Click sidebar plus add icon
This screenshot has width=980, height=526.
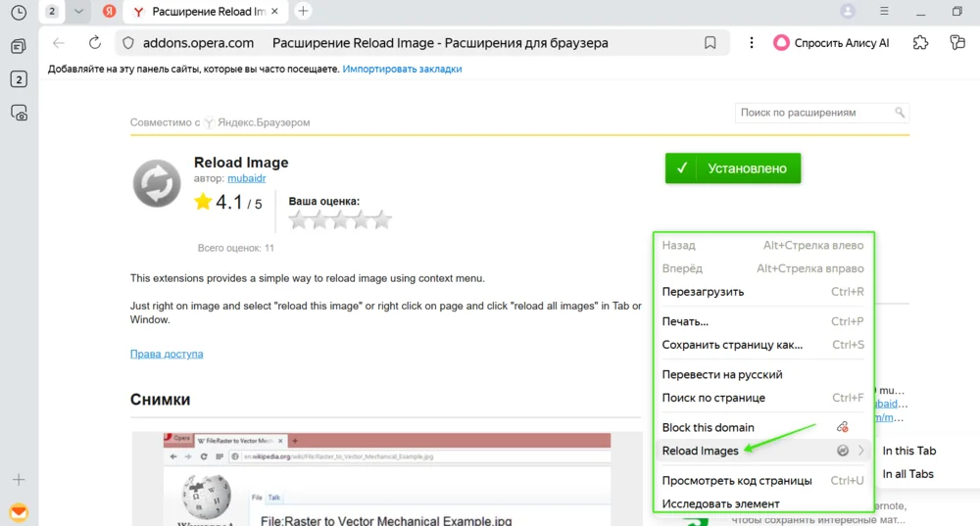[19, 480]
